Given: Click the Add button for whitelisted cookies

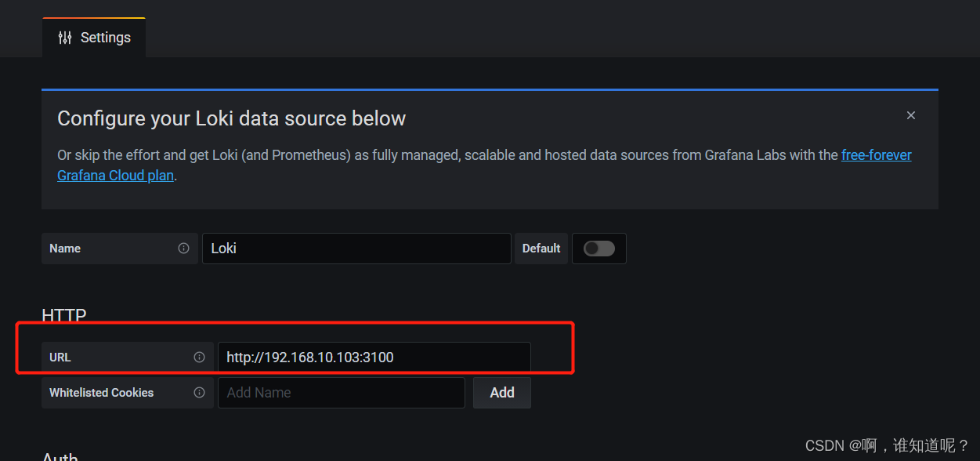Looking at the screenshot, I should [x=501, y=392].
